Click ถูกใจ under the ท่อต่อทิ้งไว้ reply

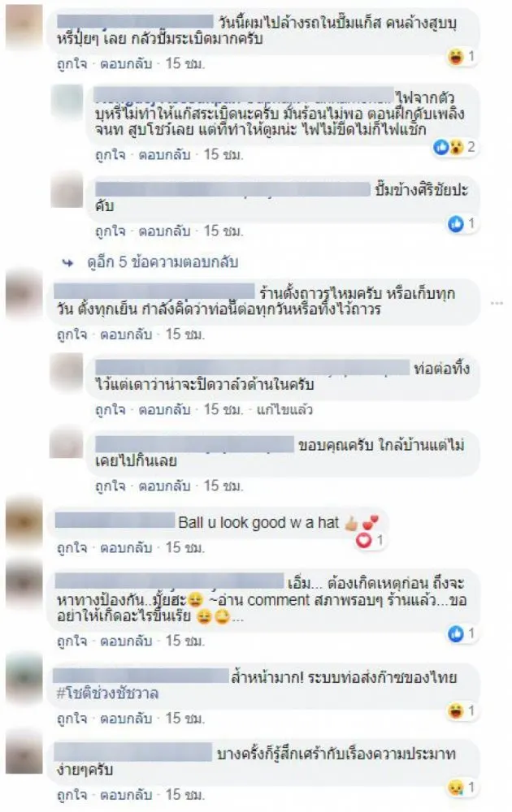[x=111, y=409]
